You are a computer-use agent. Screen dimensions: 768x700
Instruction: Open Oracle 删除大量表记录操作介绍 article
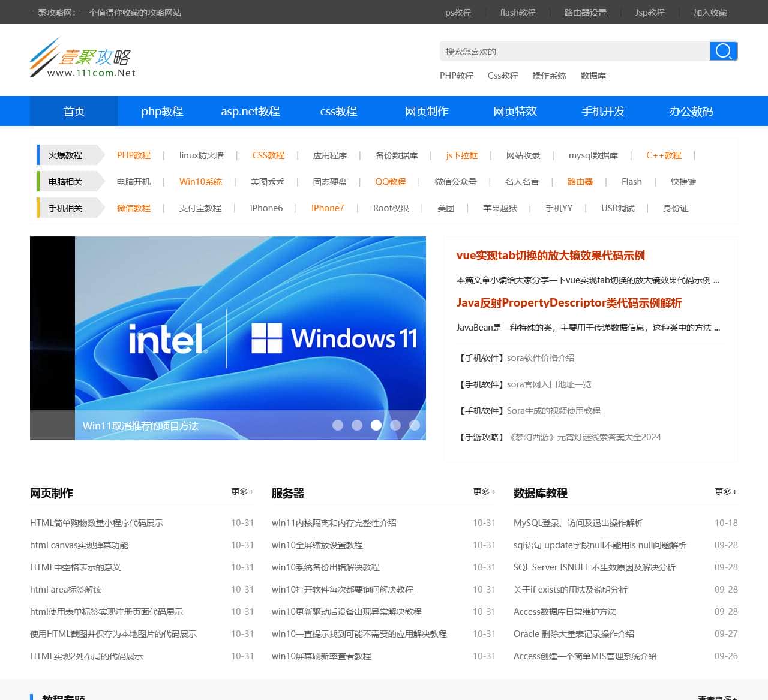click(x=574, y=634)
